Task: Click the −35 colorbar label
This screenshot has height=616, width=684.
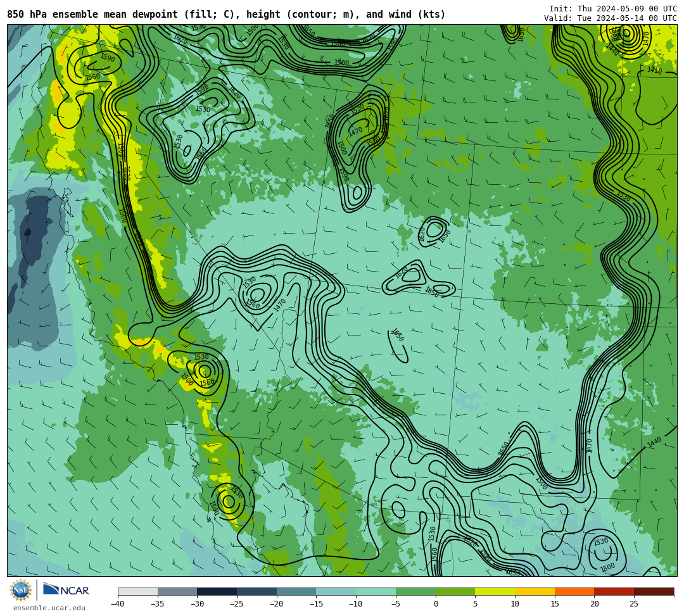Action: pos(157,604)
